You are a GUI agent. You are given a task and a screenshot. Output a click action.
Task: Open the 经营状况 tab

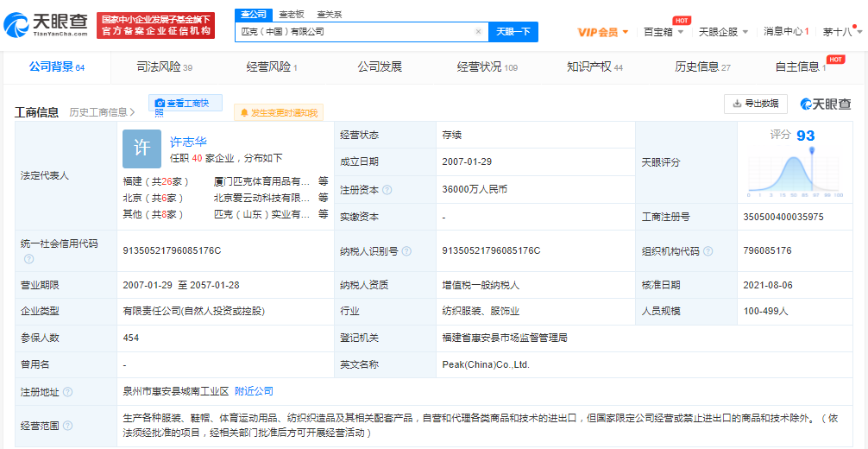[x=487, y=67]
